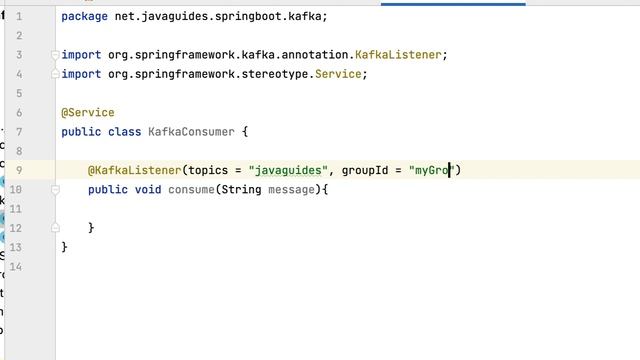
Task: Click the "myGro" string being typed
Action: click(431, 171)
